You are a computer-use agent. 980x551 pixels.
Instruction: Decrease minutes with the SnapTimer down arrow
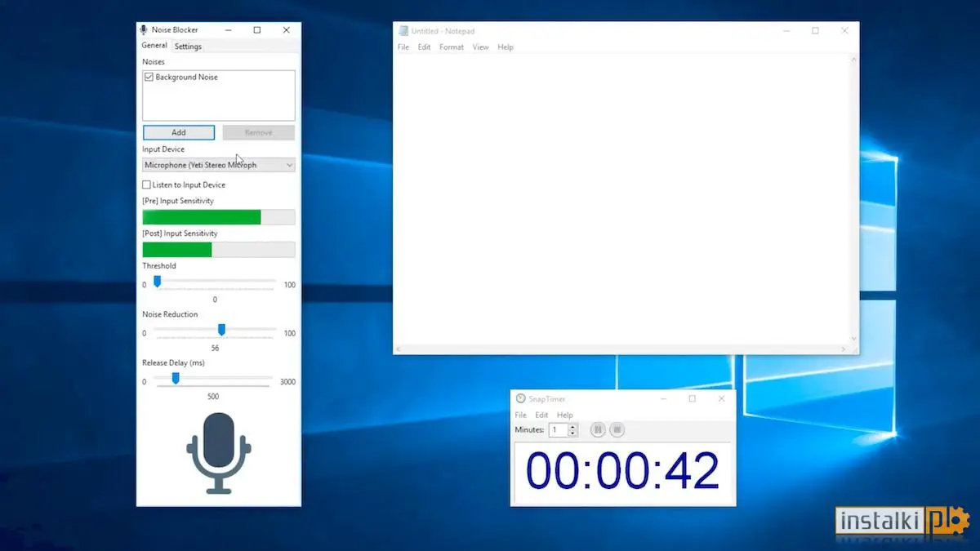click(572, 433)
